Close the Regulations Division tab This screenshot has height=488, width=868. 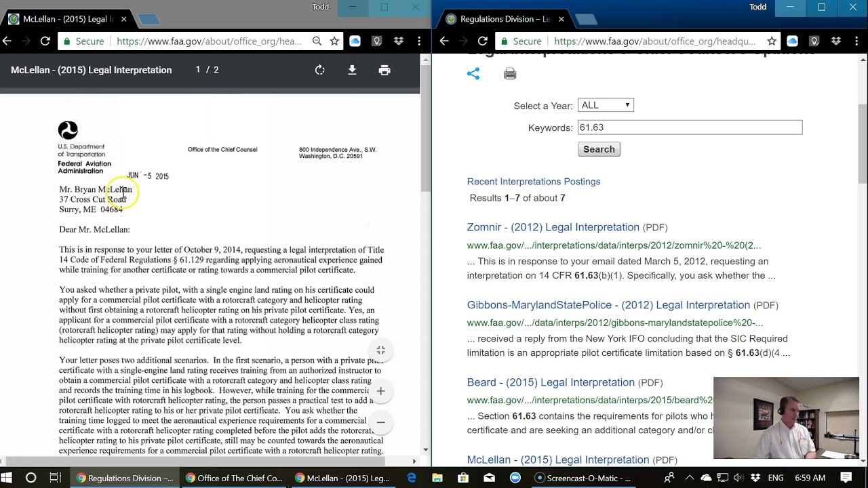coord(561,19)
